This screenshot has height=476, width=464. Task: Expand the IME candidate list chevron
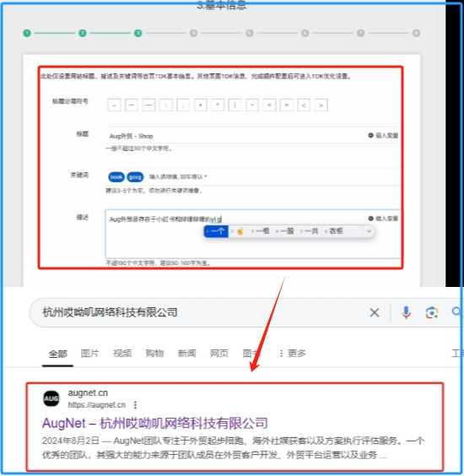[369, 231]
